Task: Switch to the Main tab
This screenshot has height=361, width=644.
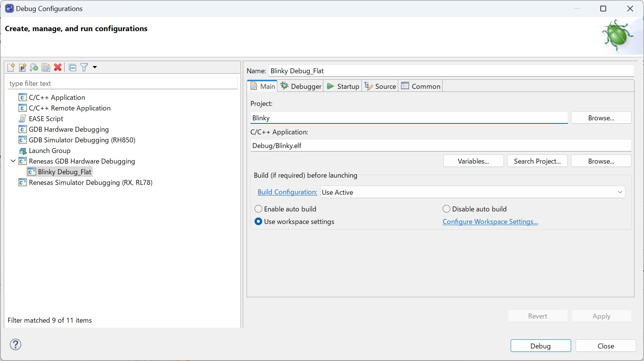Action: 263,86
